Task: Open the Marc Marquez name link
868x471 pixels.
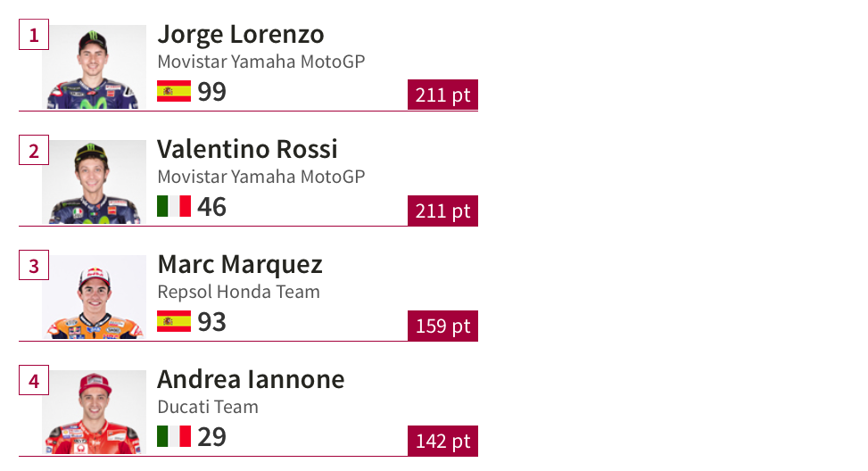Action: click(x=240, y=264)
